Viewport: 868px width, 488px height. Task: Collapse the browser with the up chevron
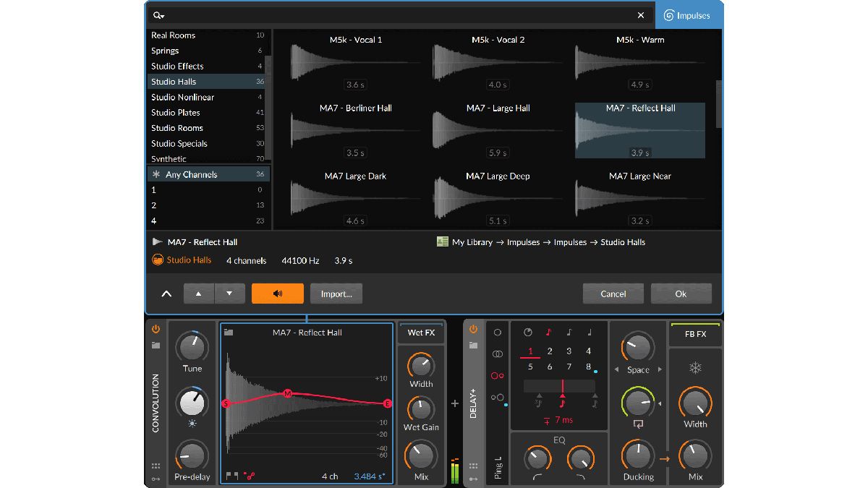166,294
